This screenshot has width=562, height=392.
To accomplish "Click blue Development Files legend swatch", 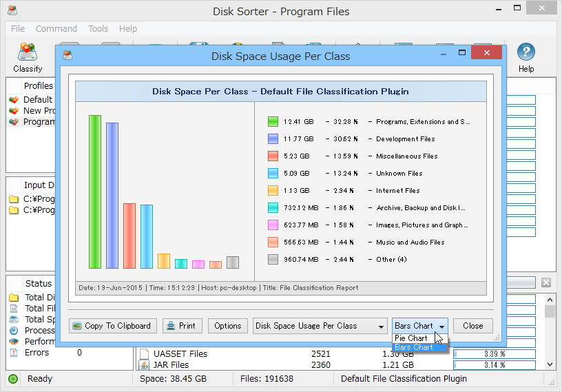I will [273, 138].
